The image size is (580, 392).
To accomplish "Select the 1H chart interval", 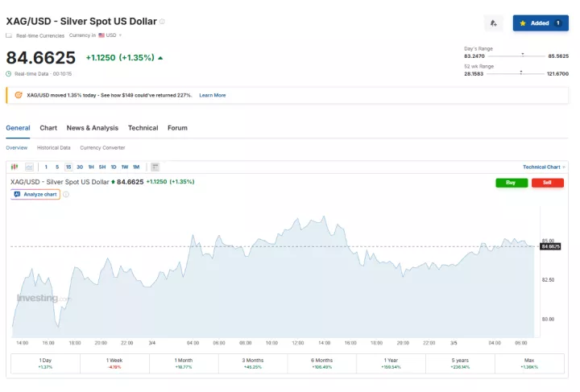I will [x=91, y=167].
